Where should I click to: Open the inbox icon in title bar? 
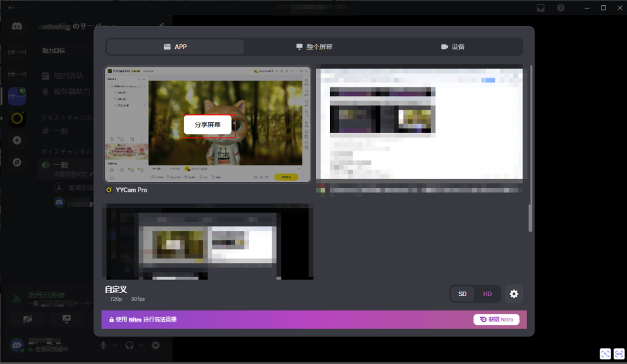pos(541,8)
